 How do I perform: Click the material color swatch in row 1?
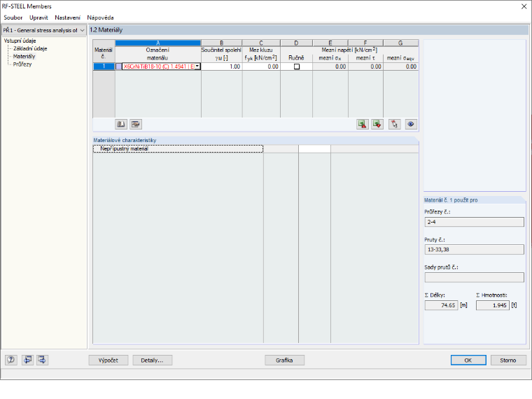click(x=119, y=66)
